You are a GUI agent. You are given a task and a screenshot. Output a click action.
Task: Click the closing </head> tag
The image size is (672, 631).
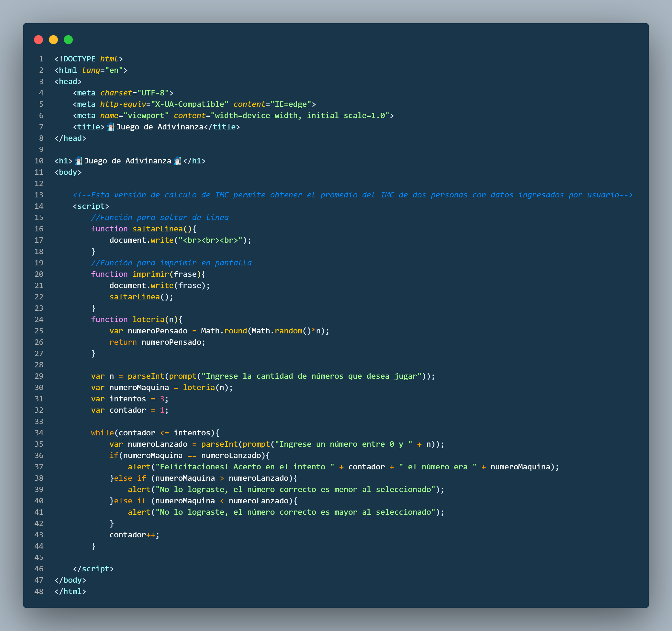tap(70, 138)
